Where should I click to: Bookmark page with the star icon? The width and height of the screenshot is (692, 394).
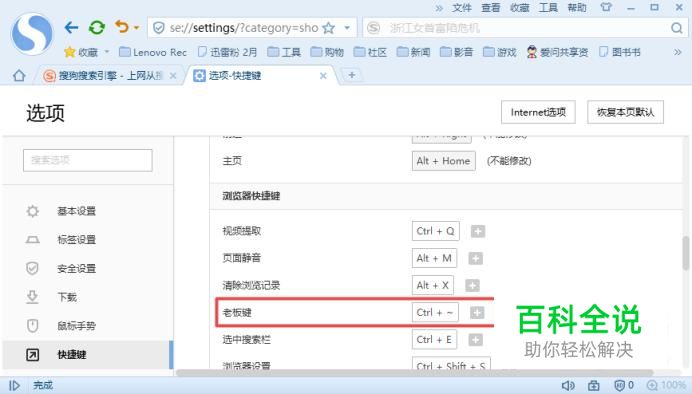pos(328,28)
